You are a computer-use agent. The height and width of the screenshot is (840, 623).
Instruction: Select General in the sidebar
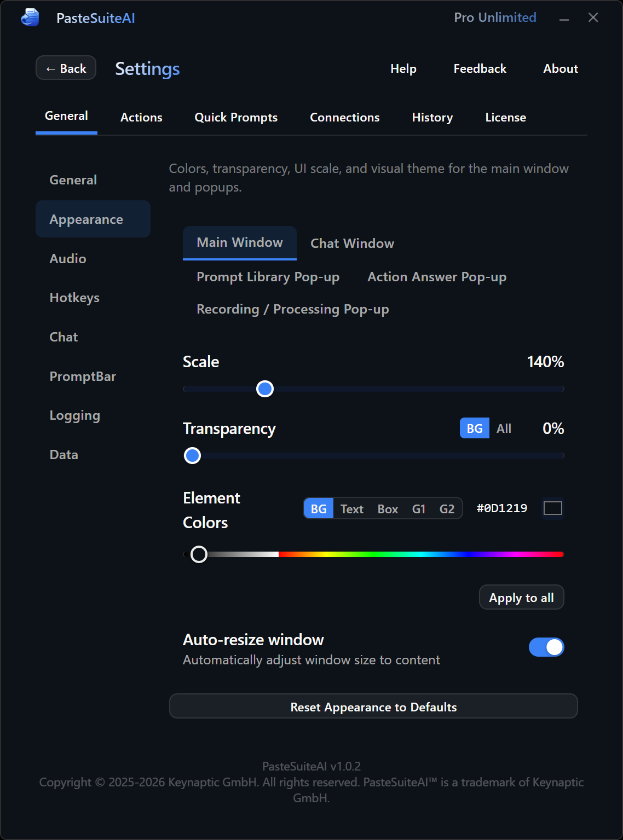point(93,180)
